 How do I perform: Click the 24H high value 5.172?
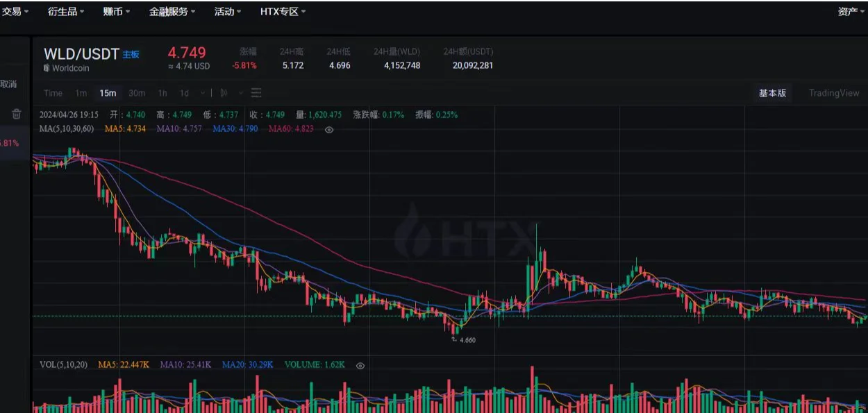click(293, 66)
